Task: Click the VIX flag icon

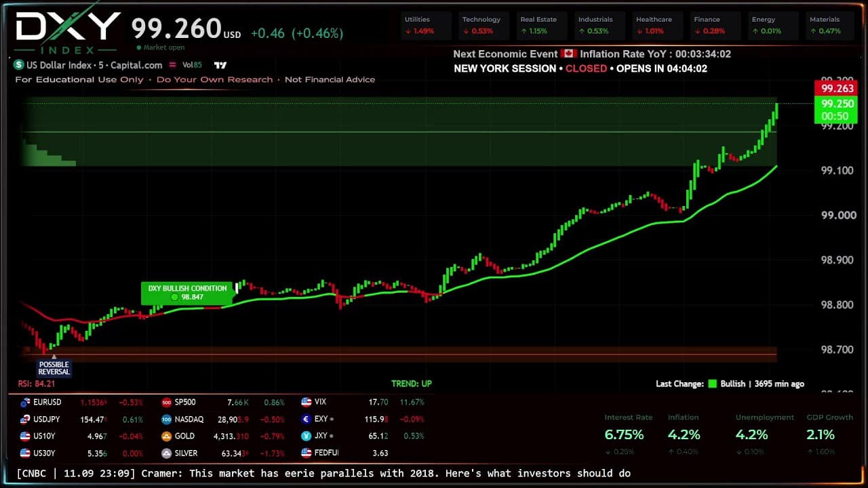Action: tap(307, 402)
